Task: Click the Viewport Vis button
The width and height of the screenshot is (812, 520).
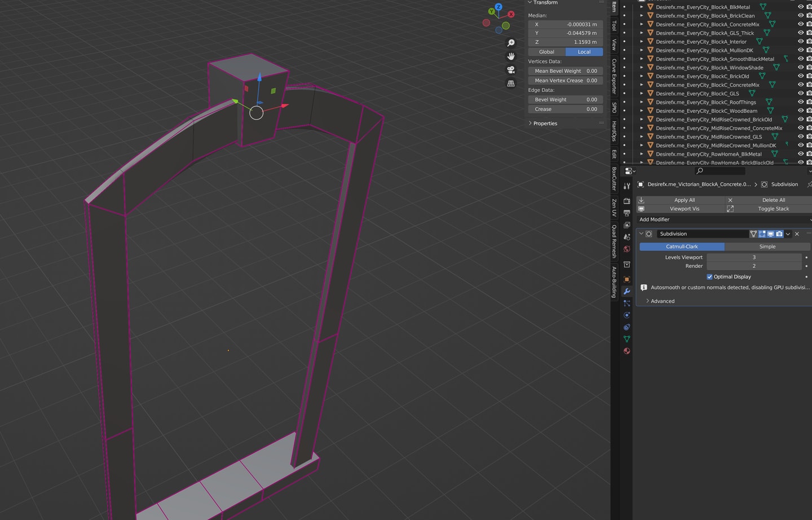Action: pos(681,209)
